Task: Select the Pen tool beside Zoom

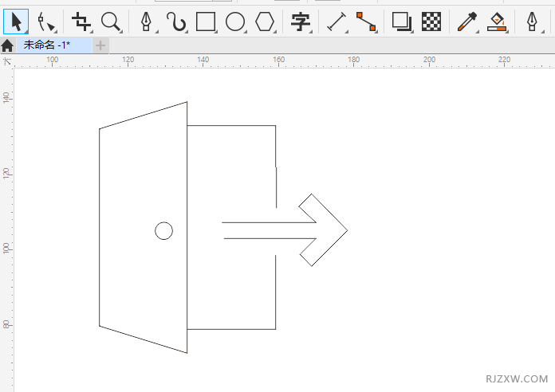Action: [146, 22]
